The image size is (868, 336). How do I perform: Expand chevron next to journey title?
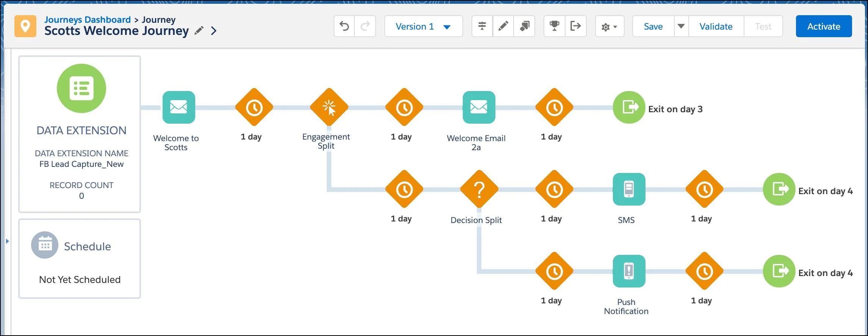pyautogui.click(x=214, y=31)
